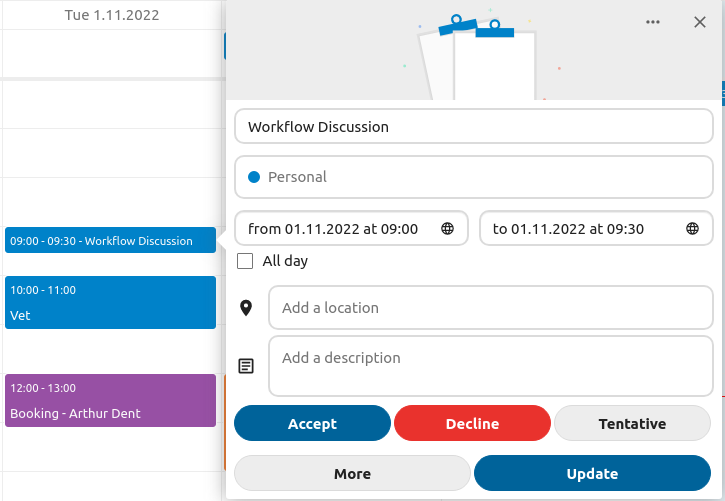Click the start time timezone globe icon
This screenshot has width=725, height=501.
pyautogui.click(x=448, y=229)
